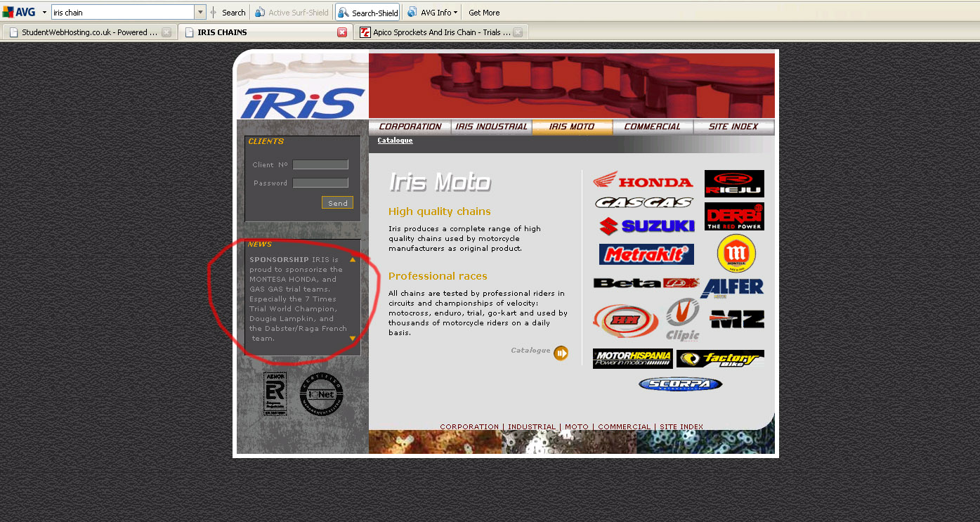Click the MZ logo

point(736,319)
